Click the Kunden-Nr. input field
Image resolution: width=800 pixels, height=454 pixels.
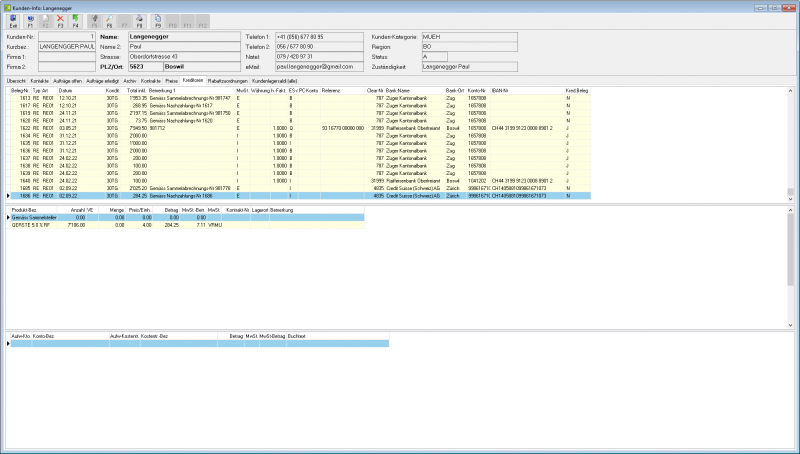67,37
